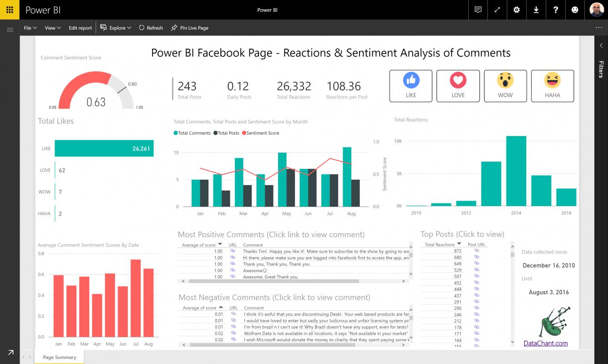Open URL link for 'Thanks Tim!' comment
This screenshot has width=608, height=364.
pos(233,251)
